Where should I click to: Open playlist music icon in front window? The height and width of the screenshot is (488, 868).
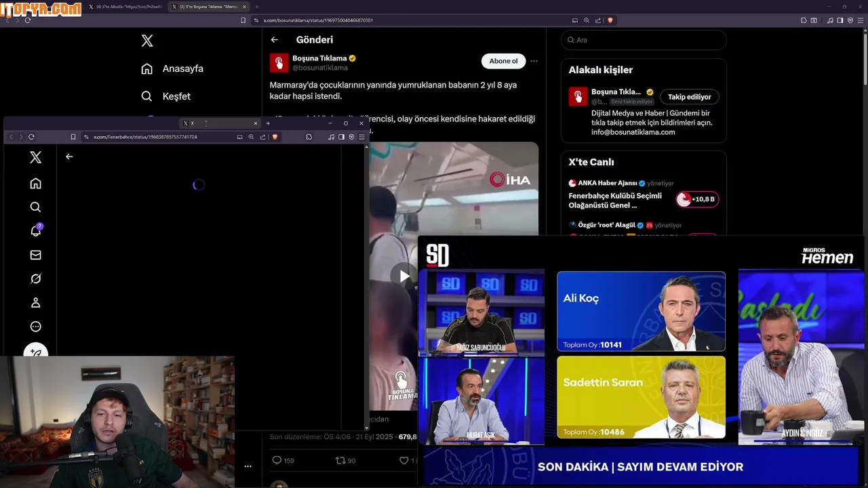331,137
